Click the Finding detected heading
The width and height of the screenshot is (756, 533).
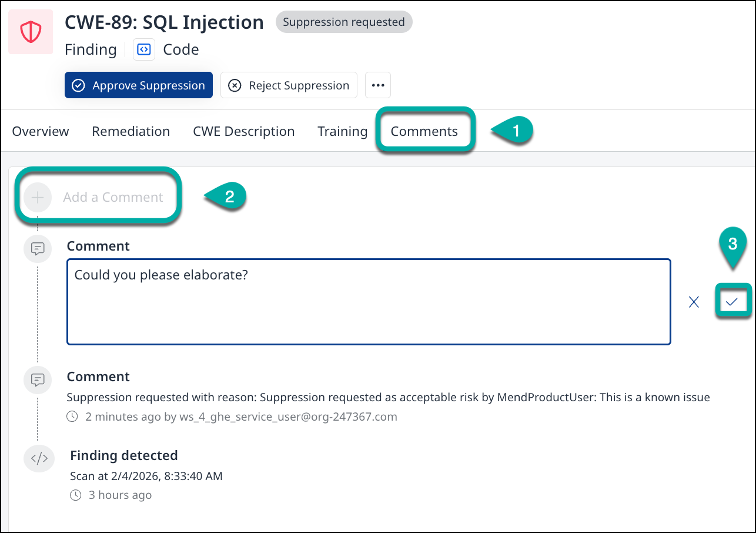point(124,455)
